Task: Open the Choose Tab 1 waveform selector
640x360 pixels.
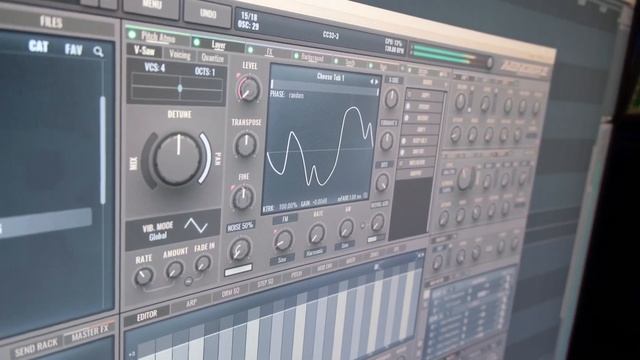Action: tap(331, 76)
